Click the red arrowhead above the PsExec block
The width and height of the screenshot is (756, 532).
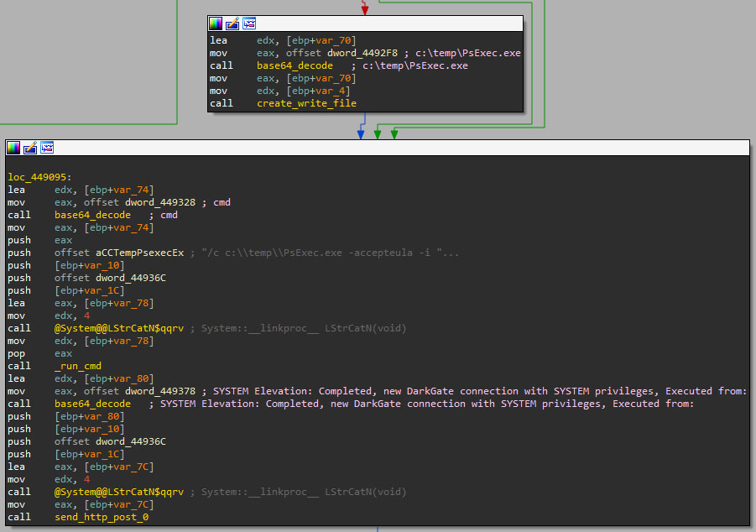(x=364, y=9)
